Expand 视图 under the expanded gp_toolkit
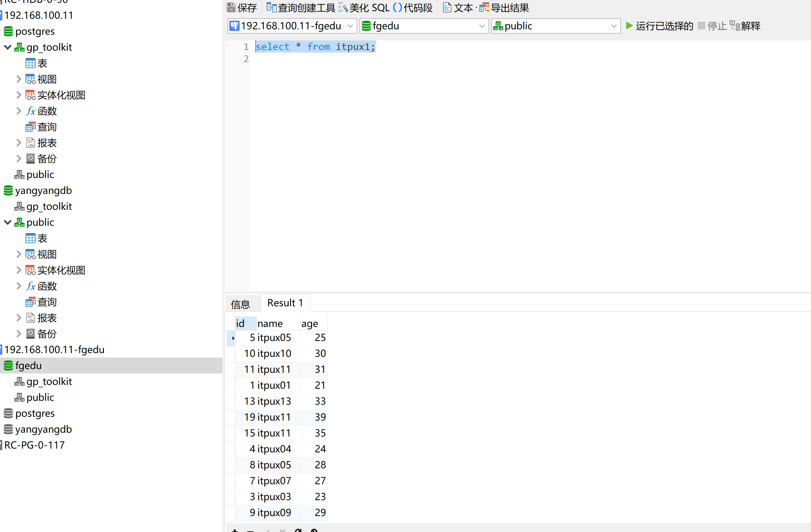The height and width of the screenshot is (532, 811). click(x=19, y=79)
